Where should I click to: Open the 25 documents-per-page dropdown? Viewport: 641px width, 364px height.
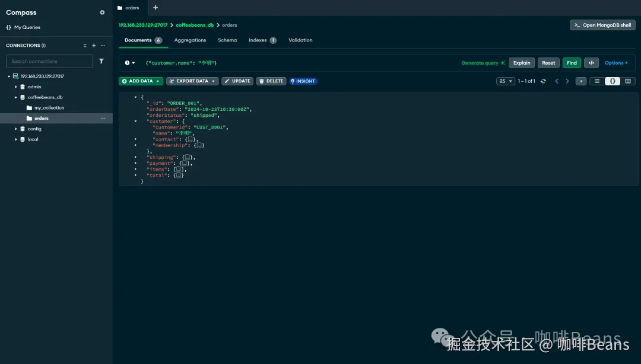pyautogui.click(x=505, y=81)
